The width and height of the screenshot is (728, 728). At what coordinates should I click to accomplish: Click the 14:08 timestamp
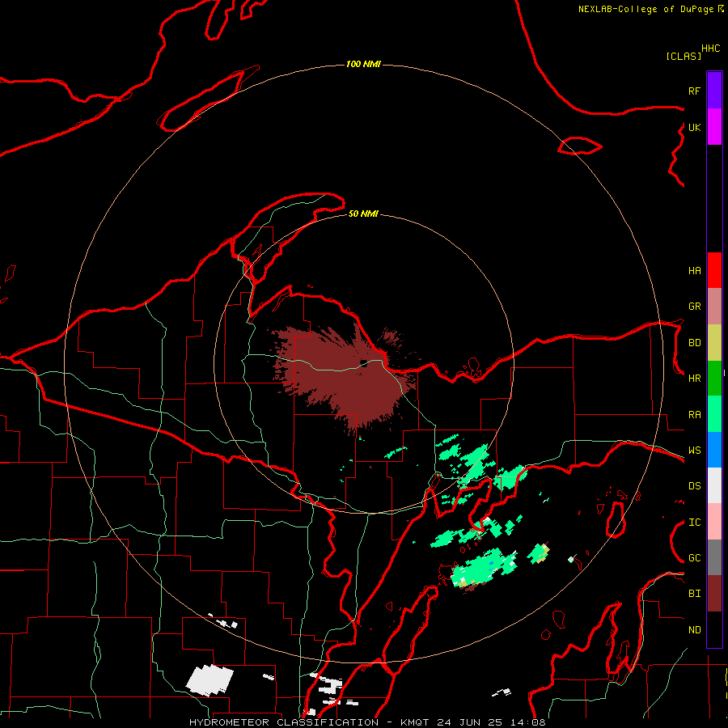527,722
